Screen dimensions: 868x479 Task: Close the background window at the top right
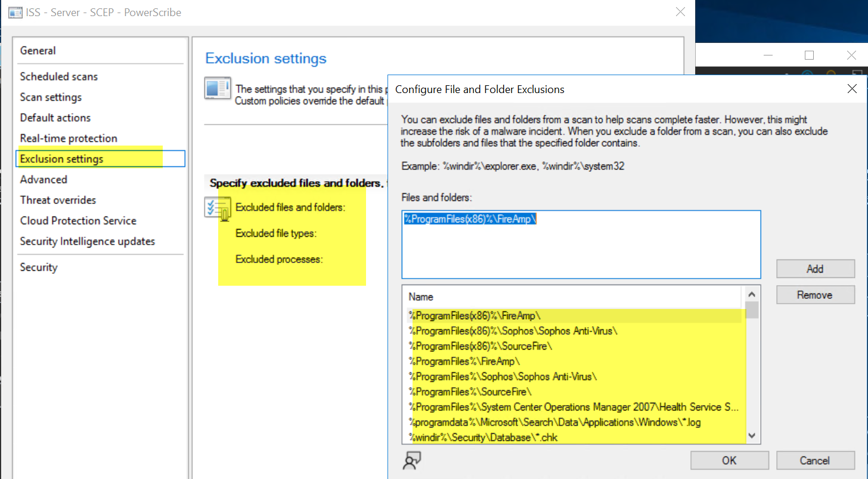[851, 55]
